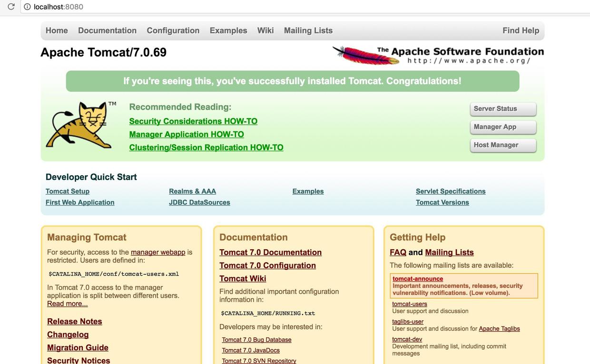Screen dimensions: 590x364
Task: Click the Managing Tomcat heading
Action: 87,237
